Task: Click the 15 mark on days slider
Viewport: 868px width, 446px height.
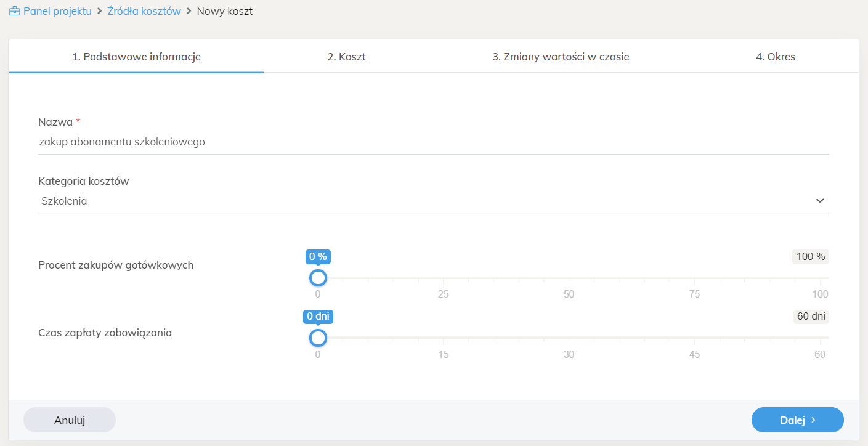Action: click(x=444, y=354)
